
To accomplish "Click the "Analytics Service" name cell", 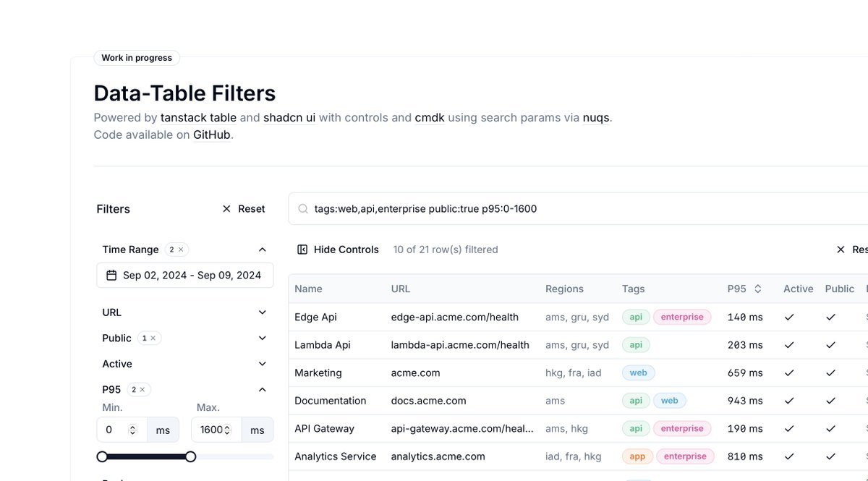I will point(336,456).
